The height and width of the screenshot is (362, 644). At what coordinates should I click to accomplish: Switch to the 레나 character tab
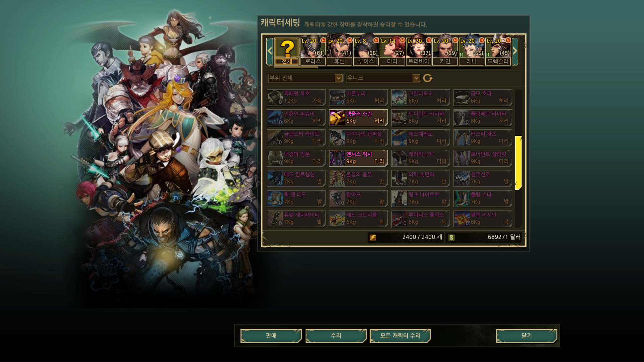click(x=471, y=51)
